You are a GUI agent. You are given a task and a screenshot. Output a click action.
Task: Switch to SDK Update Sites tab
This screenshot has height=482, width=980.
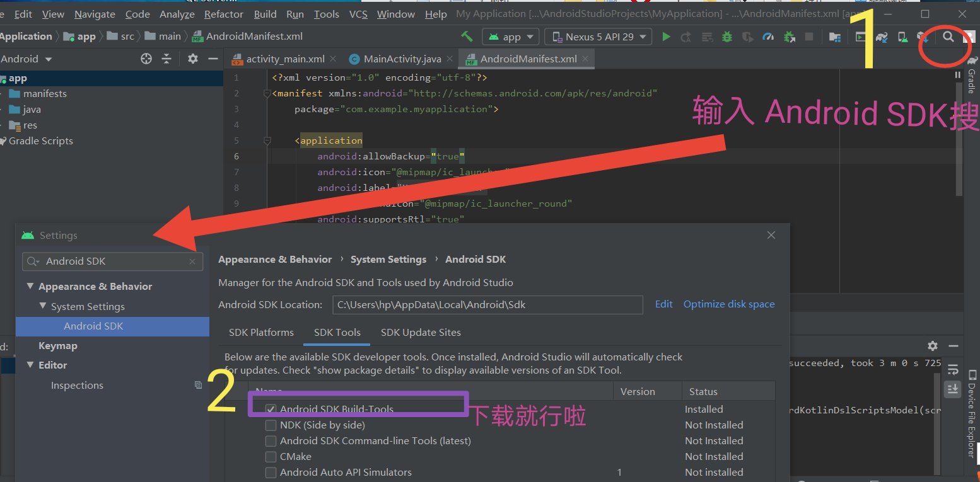pos(421,332)
